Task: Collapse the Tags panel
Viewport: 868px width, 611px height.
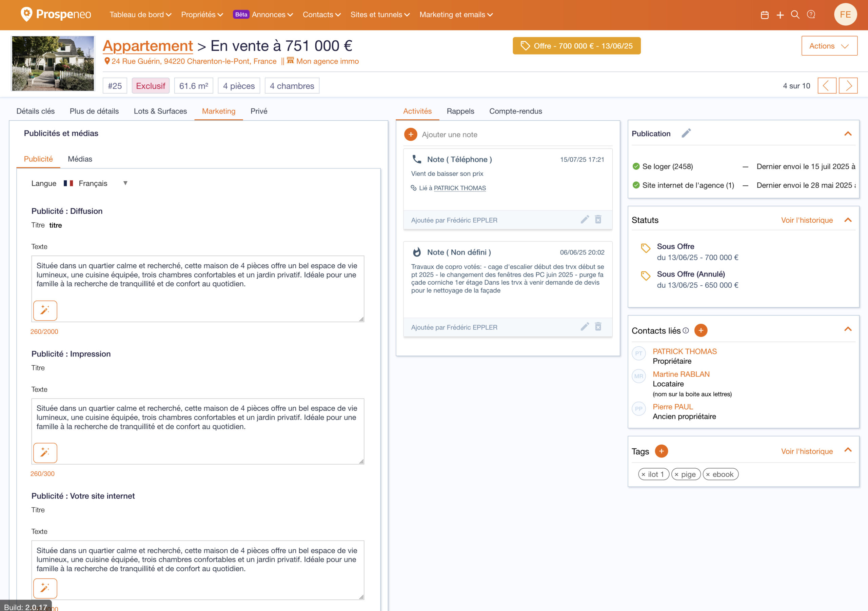Action: pos(848,450)
